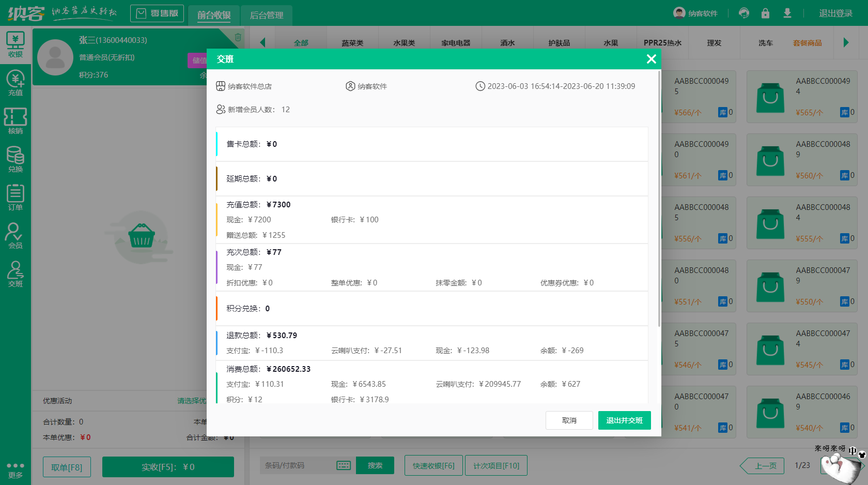Click the 交班 shift handover sidebar icon

(x=16, y=274)
